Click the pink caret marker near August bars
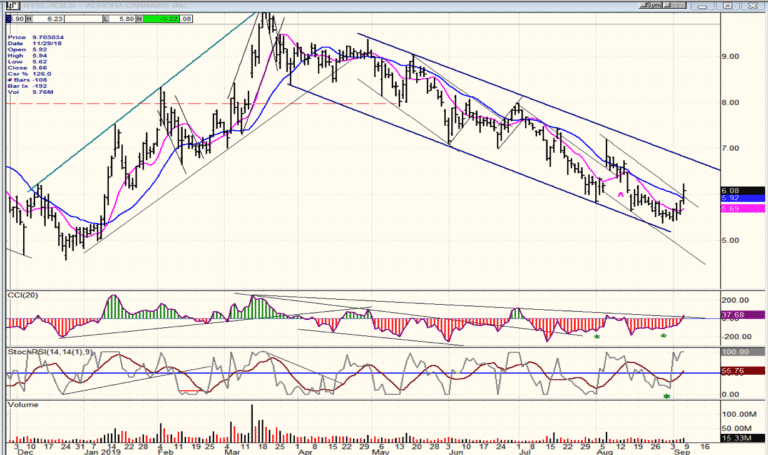This screenshot has height=455, width=768. coord(621,194)
